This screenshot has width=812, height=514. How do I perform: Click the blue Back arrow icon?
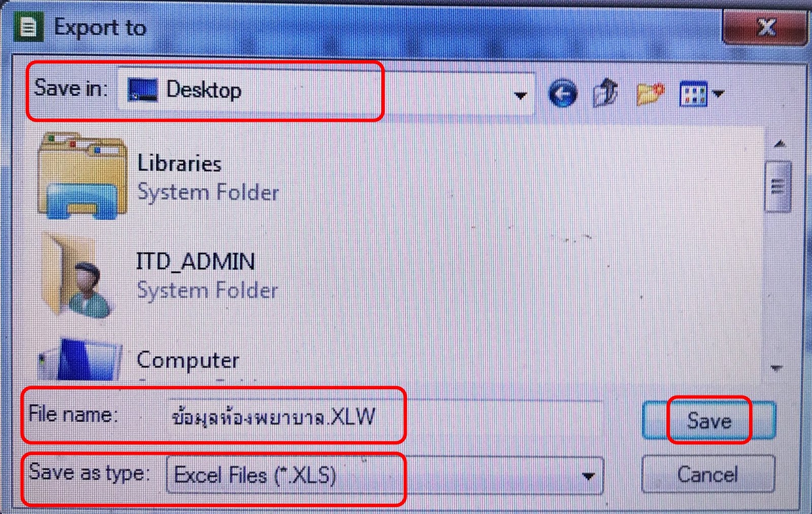562,94
